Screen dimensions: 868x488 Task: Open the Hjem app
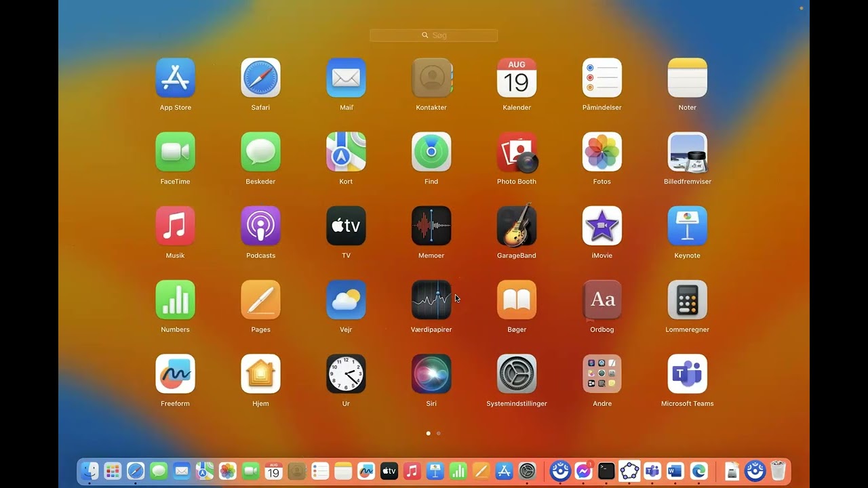(x=260, y=373)
